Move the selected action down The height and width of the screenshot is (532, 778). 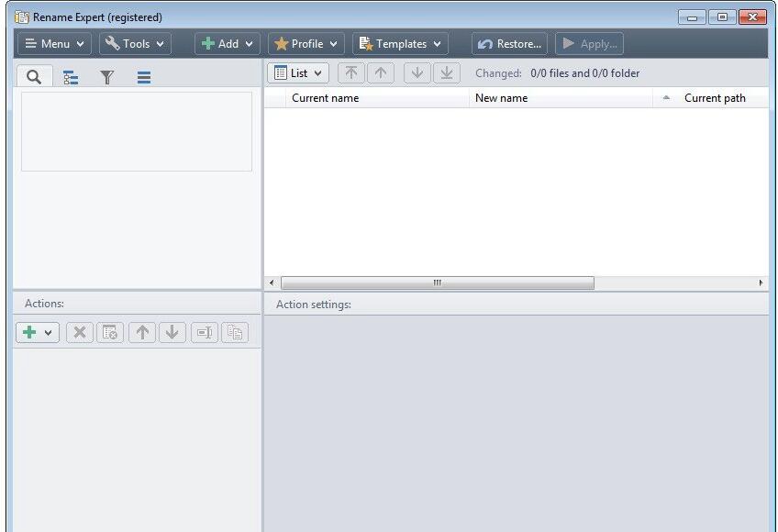pyautogui.click(x=172, y=332)
